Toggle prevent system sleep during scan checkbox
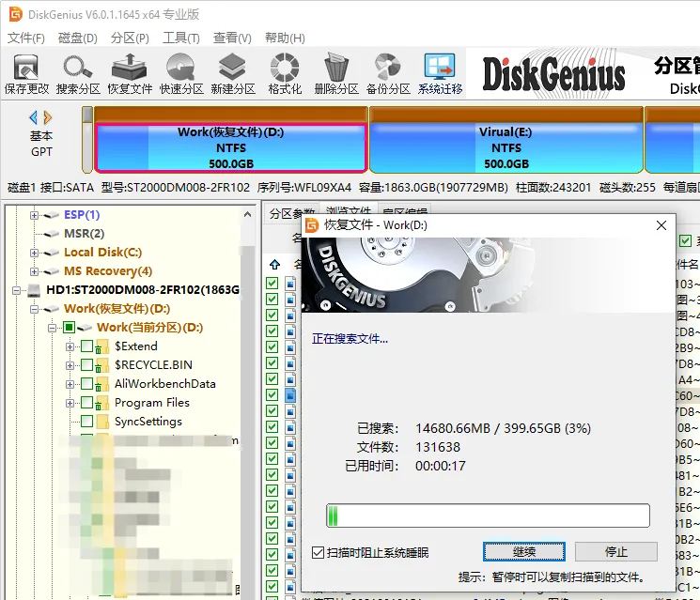700x600 pixels. (318, 553)
